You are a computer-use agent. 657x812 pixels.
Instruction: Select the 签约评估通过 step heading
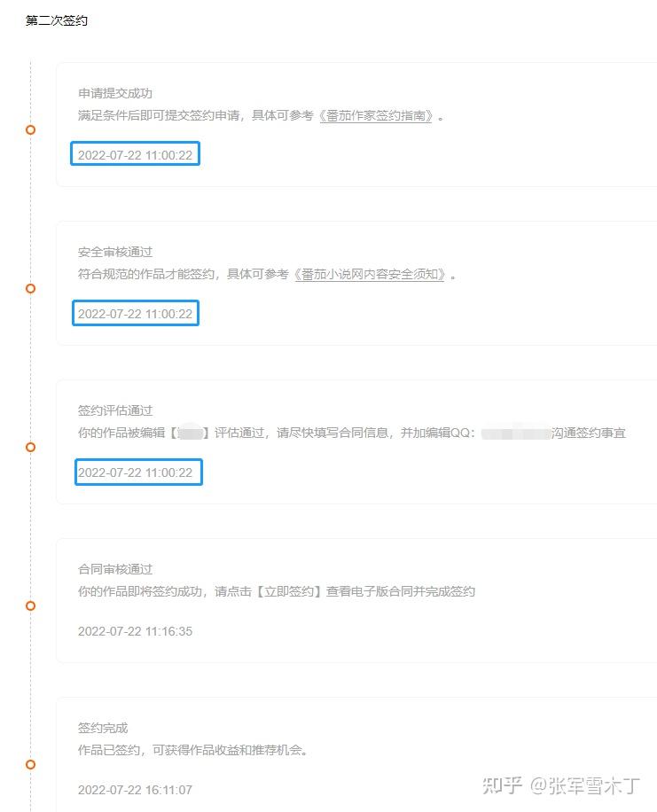click(x=115, y=410)
